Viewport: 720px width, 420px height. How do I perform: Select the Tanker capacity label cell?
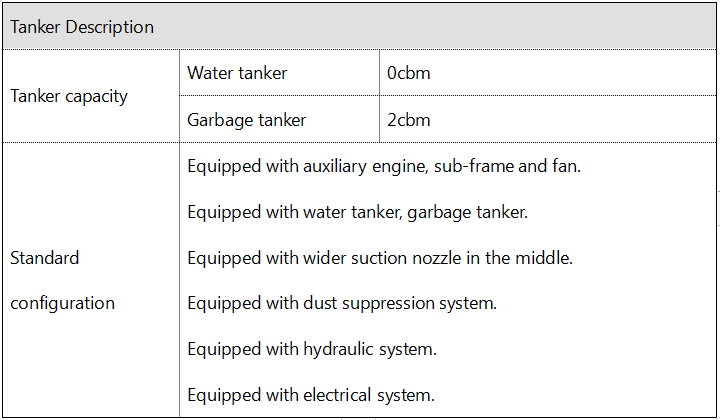click(91, 96)
